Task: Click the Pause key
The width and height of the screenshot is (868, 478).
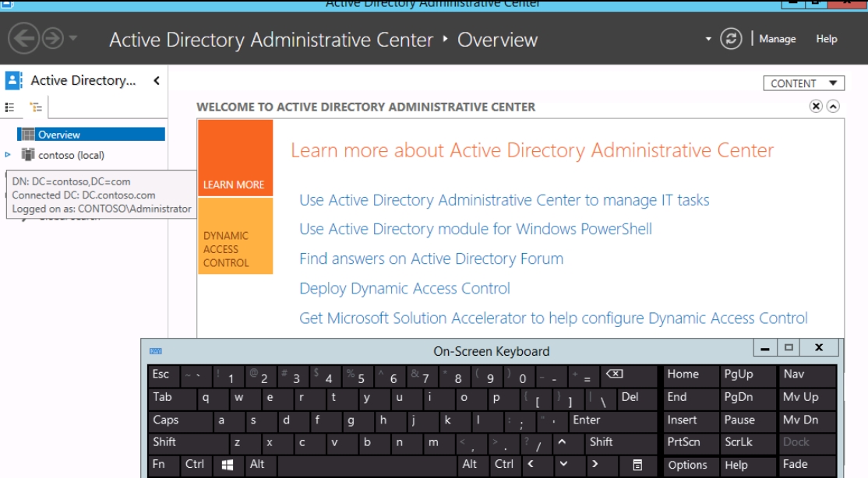Action: [747, 420]
